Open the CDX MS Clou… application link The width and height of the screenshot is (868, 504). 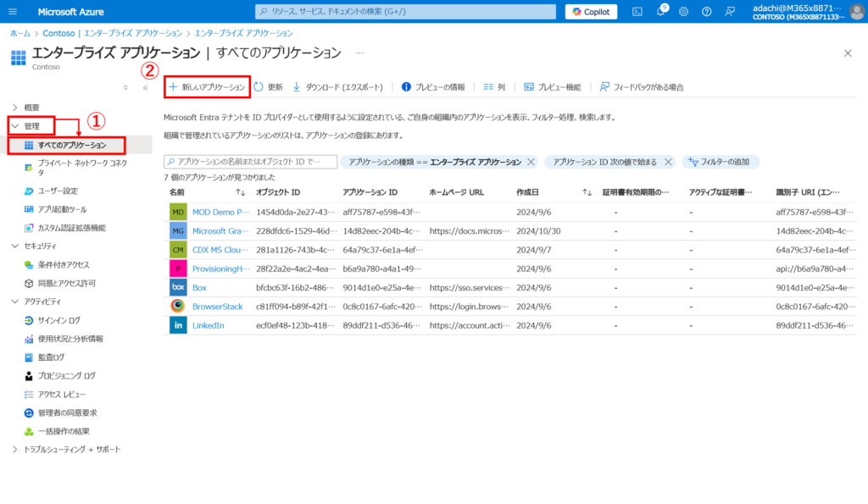pos(220,250)
